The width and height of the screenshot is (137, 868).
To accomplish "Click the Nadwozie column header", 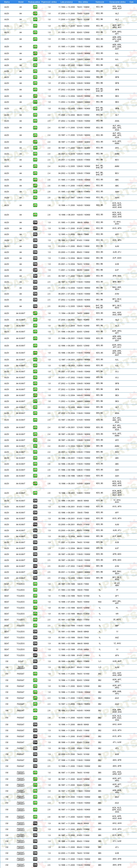I will (100, 2).
